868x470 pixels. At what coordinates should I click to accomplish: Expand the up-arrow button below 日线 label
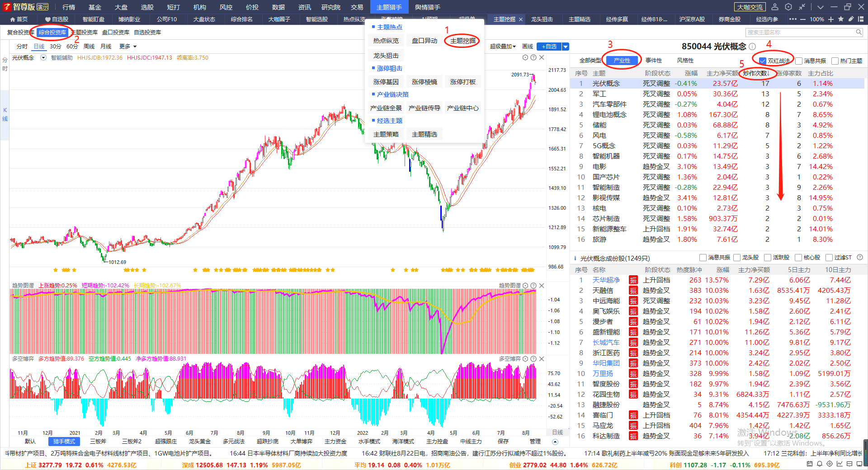555,442
